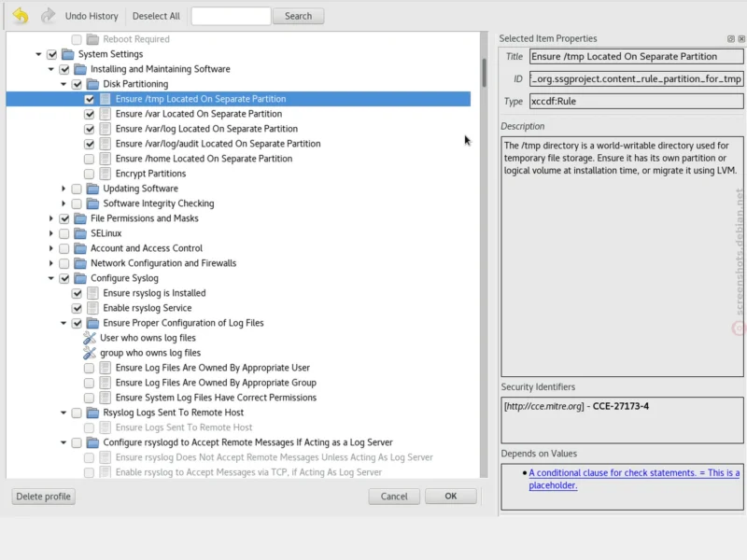Collapse the Installing and Maintaining Software node

tap(51, 69)
